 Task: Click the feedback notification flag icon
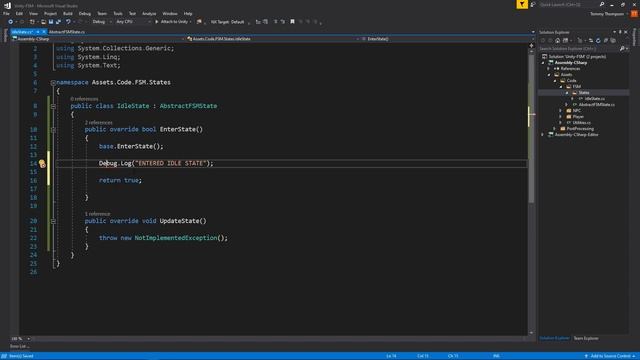(522, 4)
